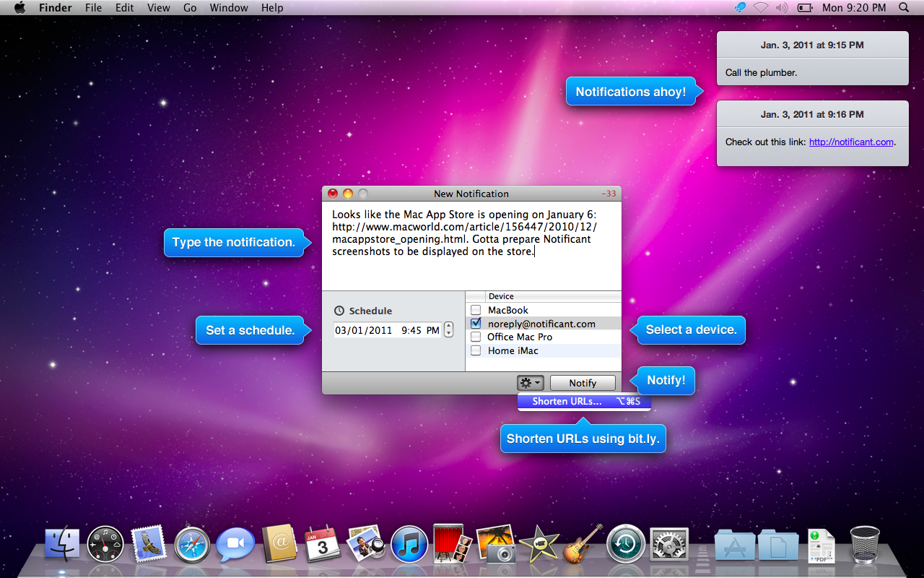
Task: Launch iTunes from the dock
Action: click(409, 544)
